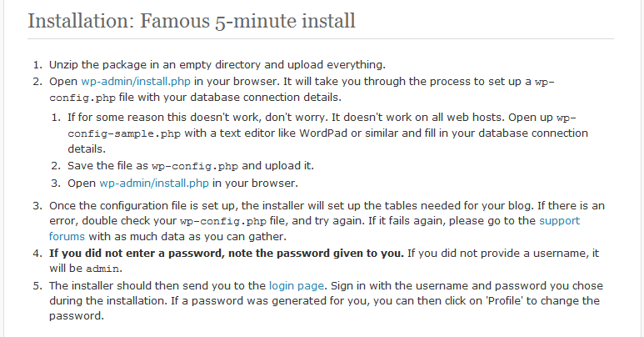
Task: Click 'If you did not provide a username' text
Action: 497,253
